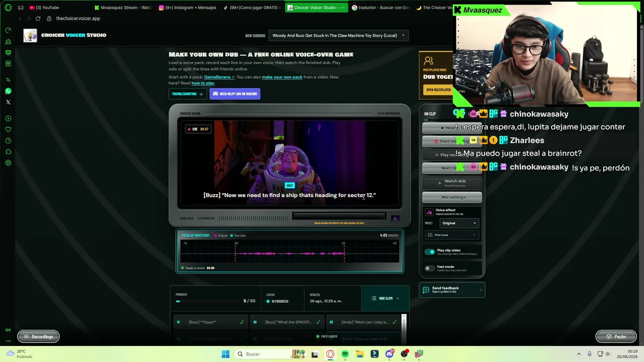Switch to the Mvaasquez Stream tab

(123, 8)
